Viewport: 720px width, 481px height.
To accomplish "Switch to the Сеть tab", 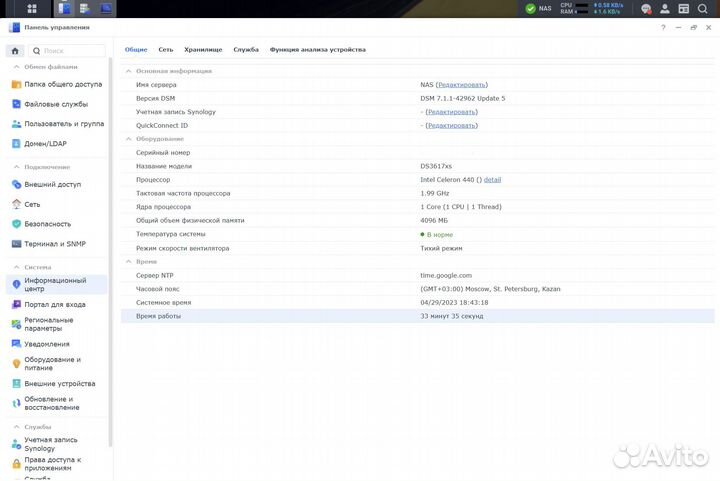I will [x=166, y=49].
